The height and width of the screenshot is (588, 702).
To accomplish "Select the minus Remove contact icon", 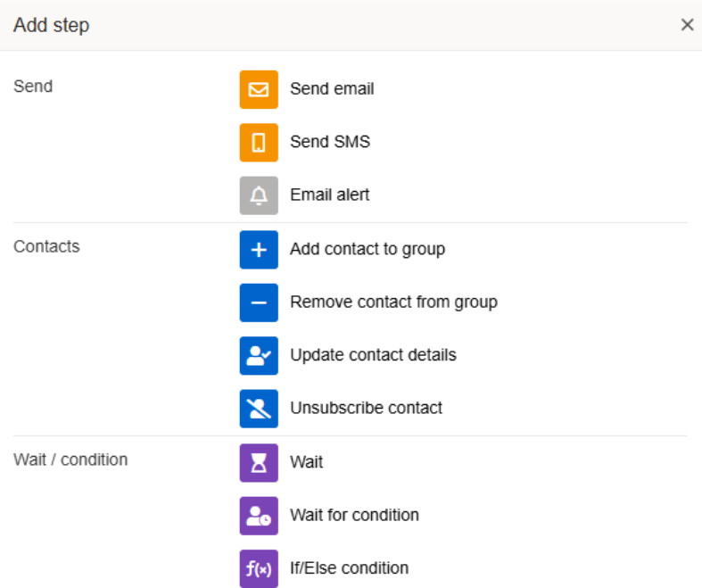I will [259, 302].
